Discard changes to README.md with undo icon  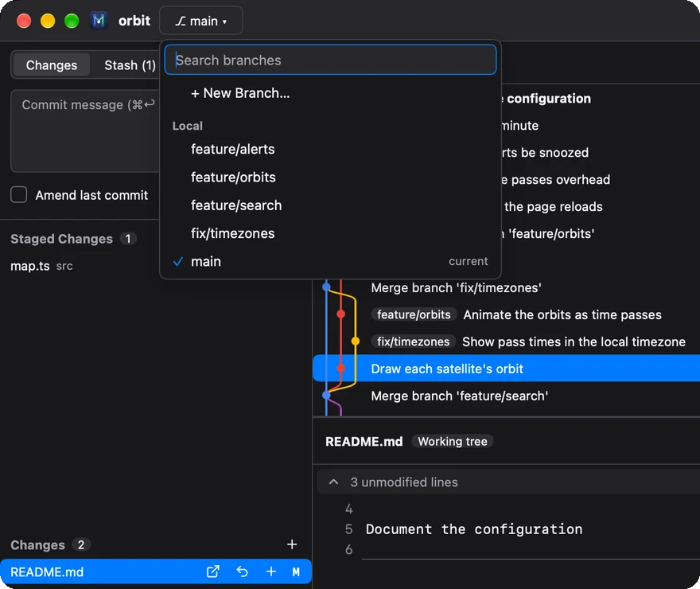coord(242,571)
